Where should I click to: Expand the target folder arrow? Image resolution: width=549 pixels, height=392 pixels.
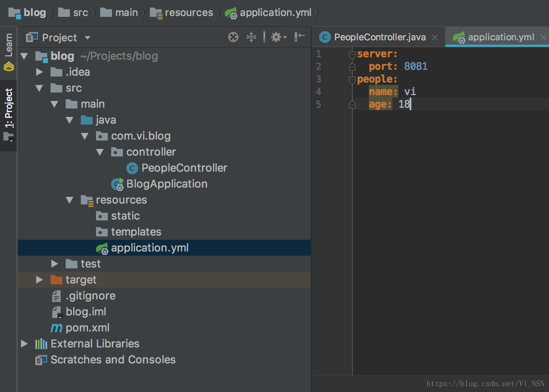pyautogui.click(x=40, y=280)
